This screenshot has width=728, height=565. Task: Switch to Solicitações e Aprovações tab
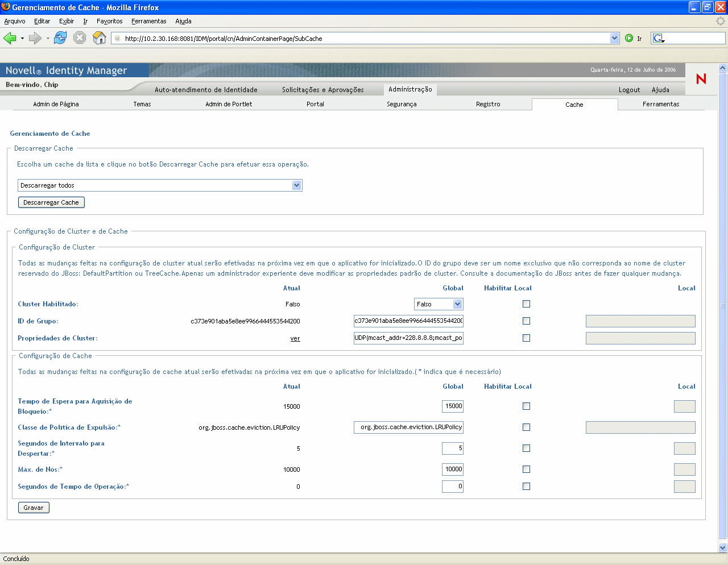322,90
